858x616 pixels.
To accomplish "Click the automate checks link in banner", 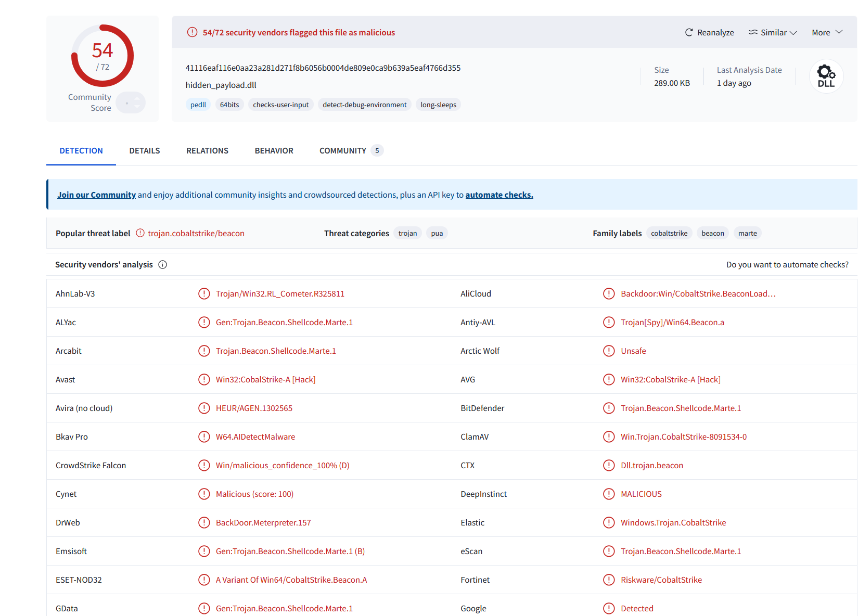I will click(x=499, y=195).
